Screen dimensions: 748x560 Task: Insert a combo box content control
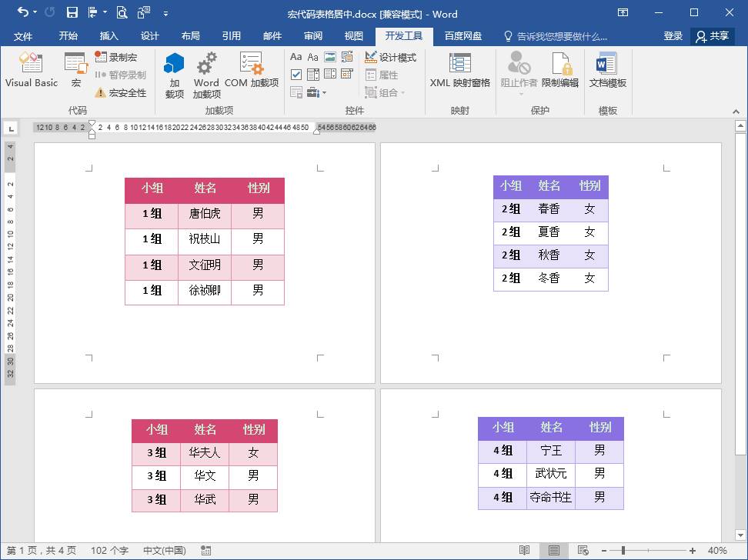[x=313, y=75]
